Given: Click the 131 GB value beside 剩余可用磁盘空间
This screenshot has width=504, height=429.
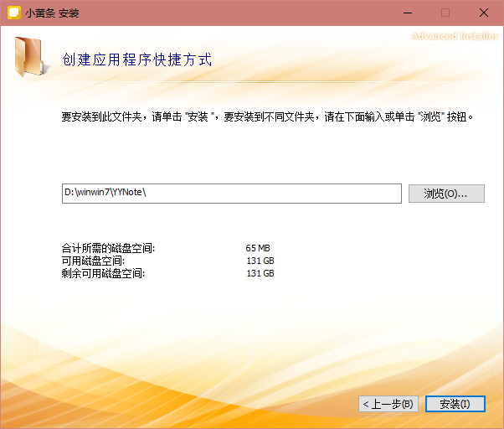Looking at the screenshot, I should pyautogui.click(x=260, y=273).
